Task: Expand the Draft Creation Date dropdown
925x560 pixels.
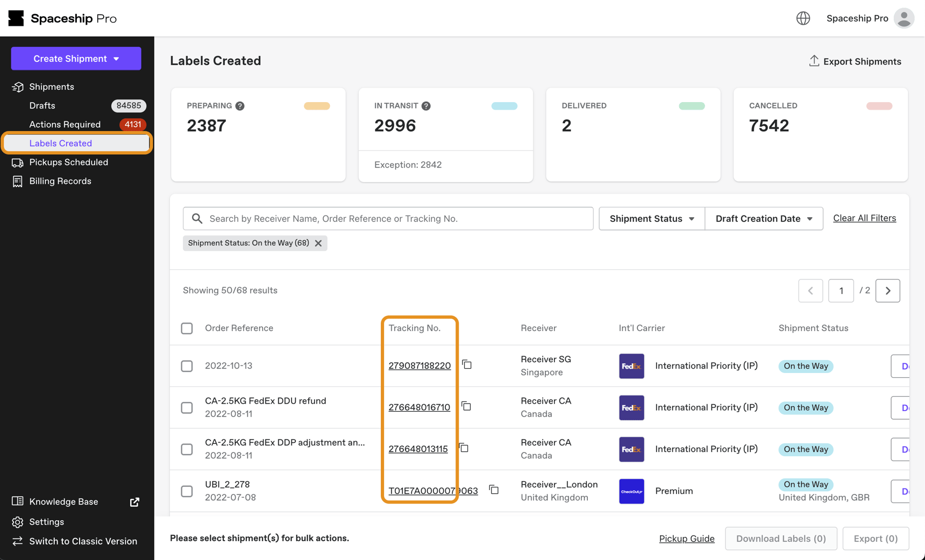Action: pos(763,218)
